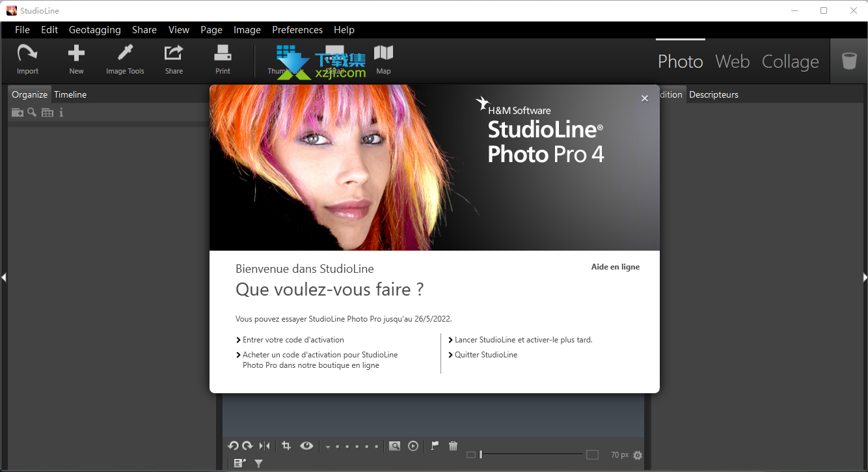Switch to the Timeline tab
This screenshot has height=472, width=868.
(70, 94)
